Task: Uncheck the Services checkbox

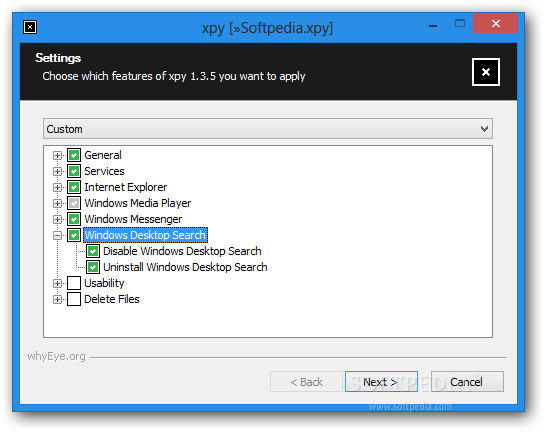Action: tap(74, 171)
